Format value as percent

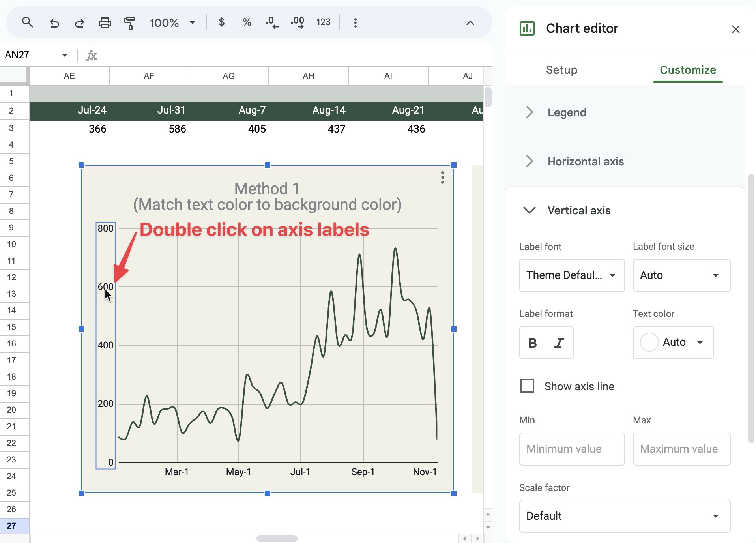click(247, 22)
